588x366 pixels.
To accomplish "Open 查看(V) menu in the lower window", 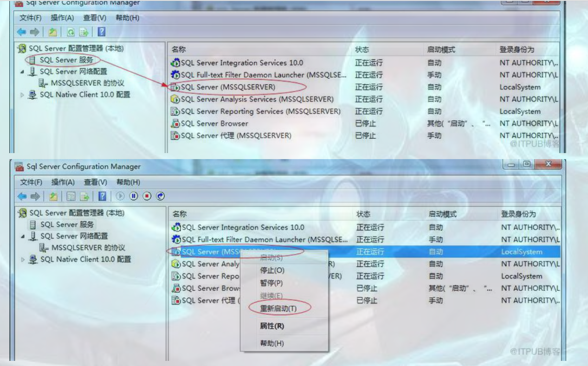I will click(x=96, y=182).
